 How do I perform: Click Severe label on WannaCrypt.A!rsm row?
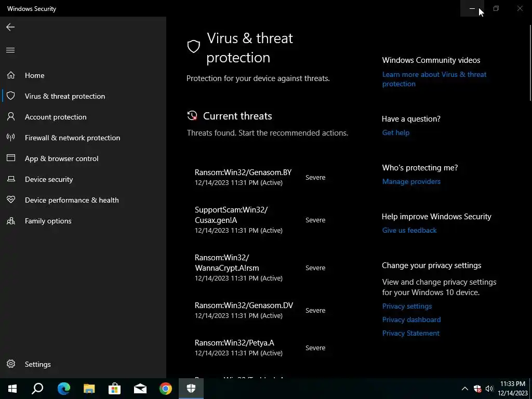[315, 268]
